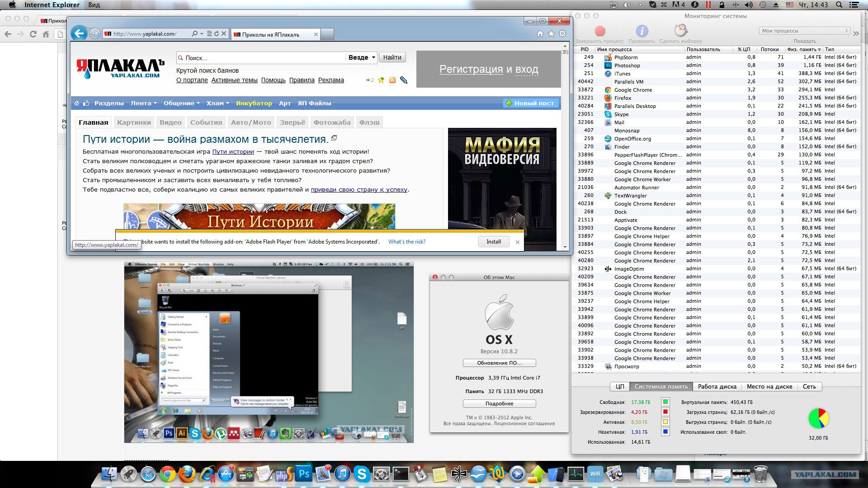Open the 'Вид' menu in the menu bar

[x=94, y=5]
